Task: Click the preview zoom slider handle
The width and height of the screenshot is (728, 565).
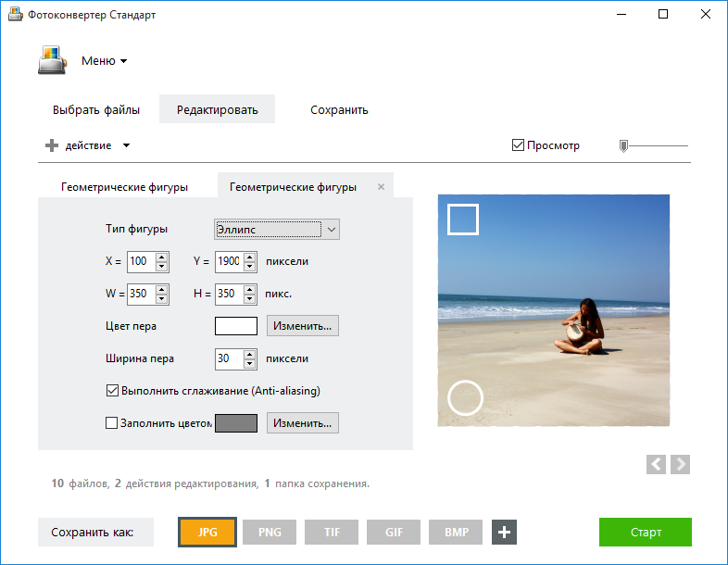Action: point(623,145)
